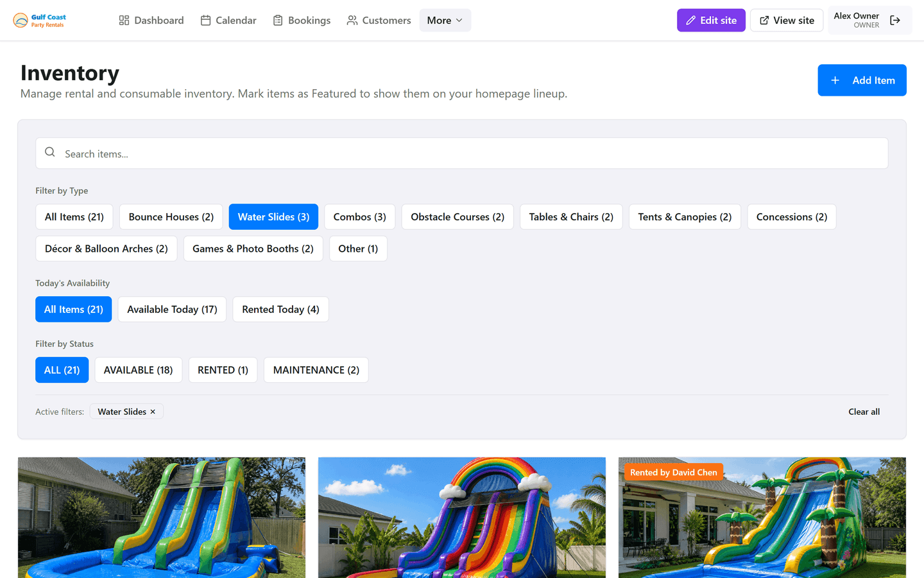Filter by Combos (3)
The height and width of the screenshot is (578, 924).
coord(360,217)
